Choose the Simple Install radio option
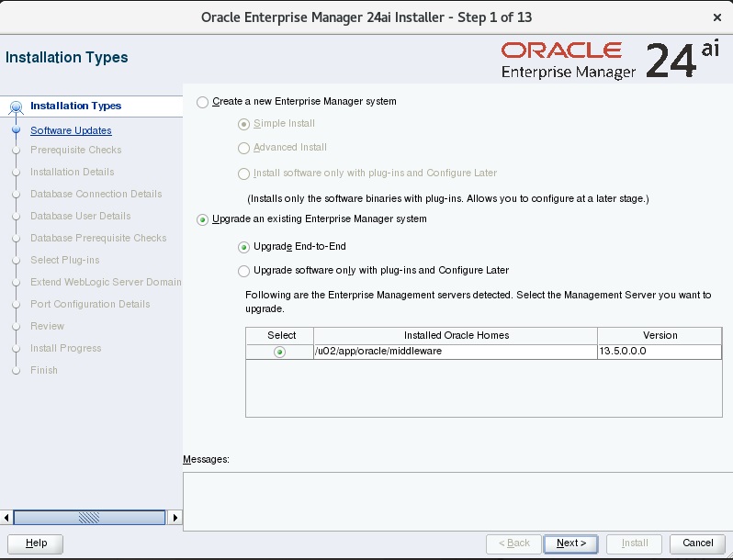Viewport: 733px width, 560px height. (x=243, y=124)
